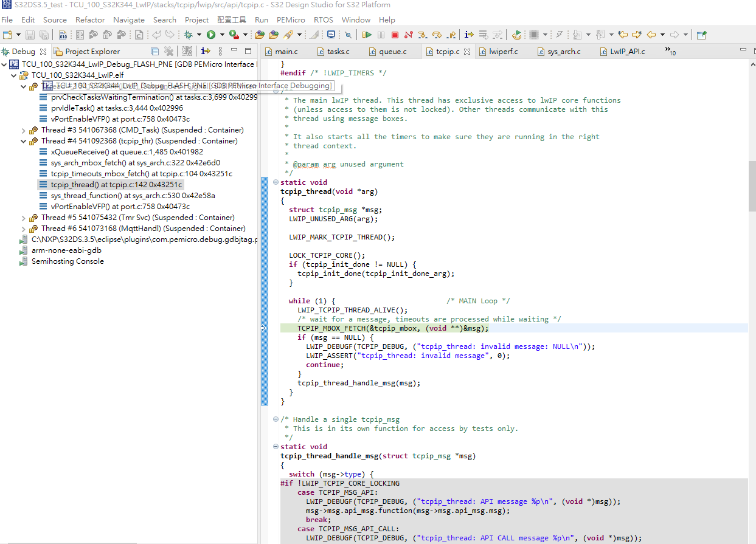The height and width of the screenshot is (544, 756).
Task: Click the Back navigation yellow arrow
Action: pos(651,35)
